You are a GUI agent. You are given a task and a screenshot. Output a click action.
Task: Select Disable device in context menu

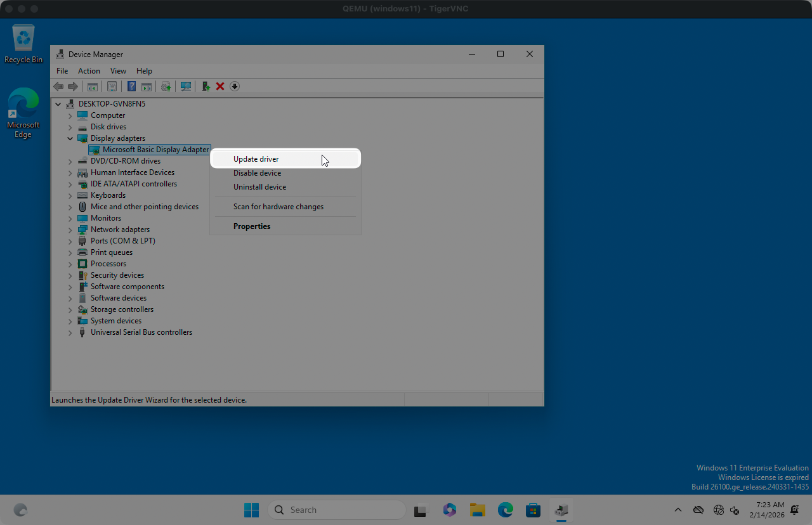tap(257, 173)
